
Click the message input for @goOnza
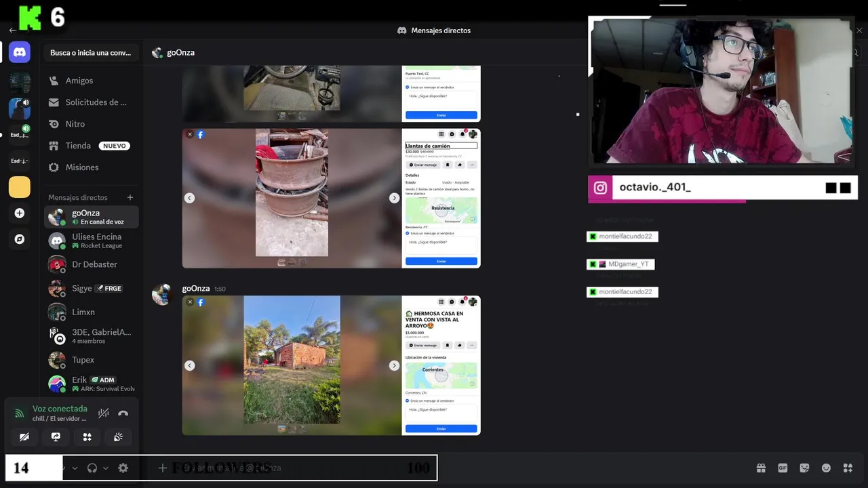448,468
